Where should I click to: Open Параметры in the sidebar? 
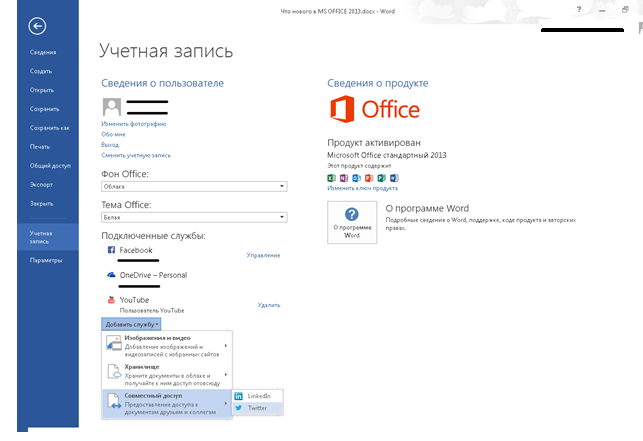[46, 260]
